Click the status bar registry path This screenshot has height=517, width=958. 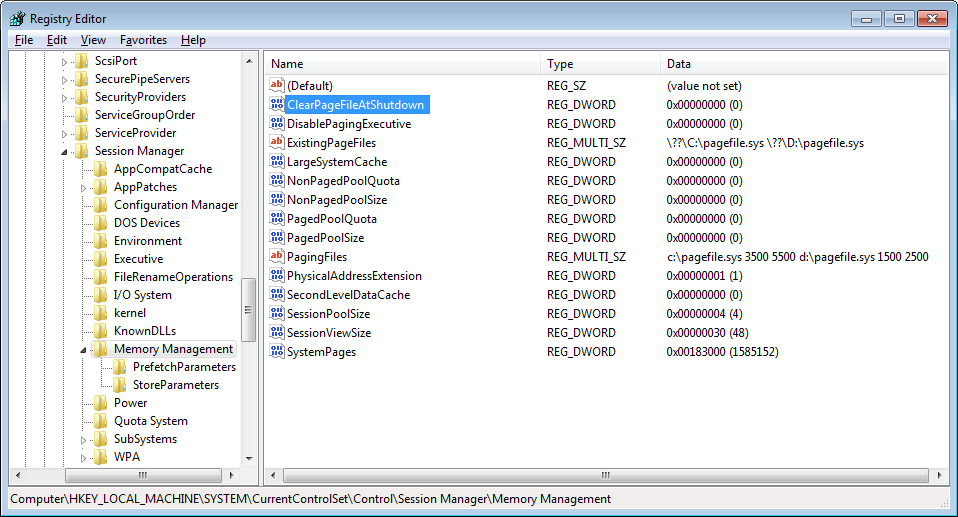pos(310,499)
